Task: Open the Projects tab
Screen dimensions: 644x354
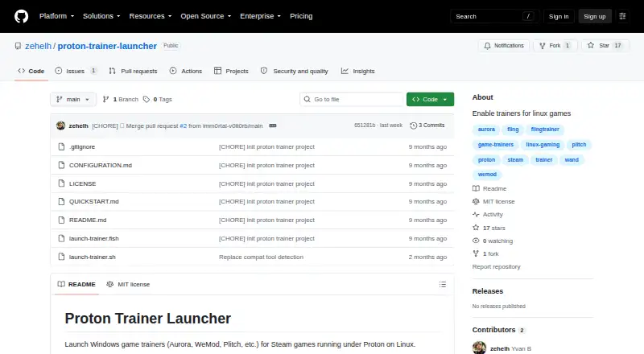Action: point(231,71)
